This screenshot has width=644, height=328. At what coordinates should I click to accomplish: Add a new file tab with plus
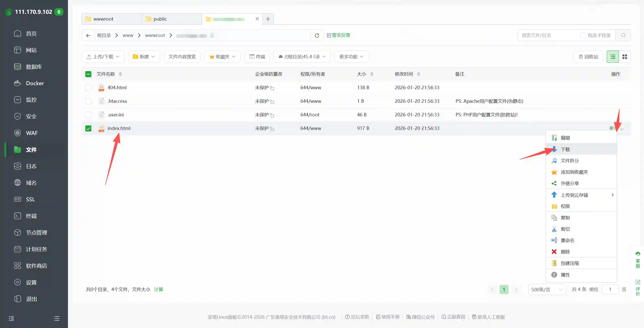268,19
